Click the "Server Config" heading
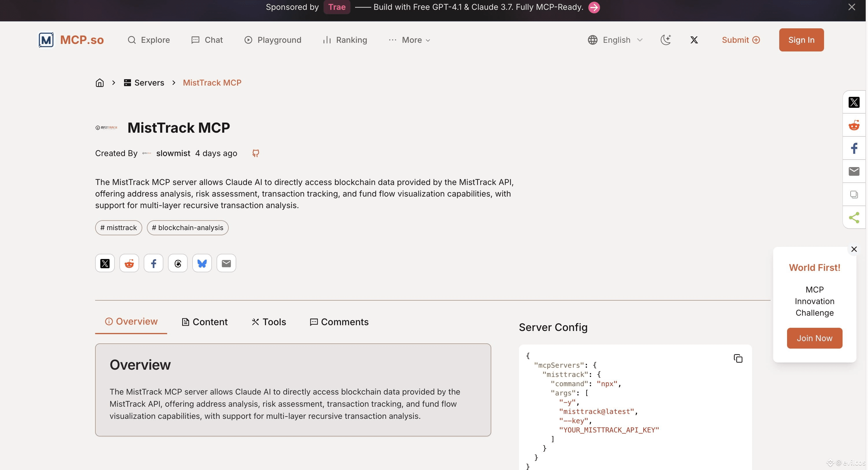Image resolution: width=868 pixels, height=470 pixels. (x=553, y=327)
